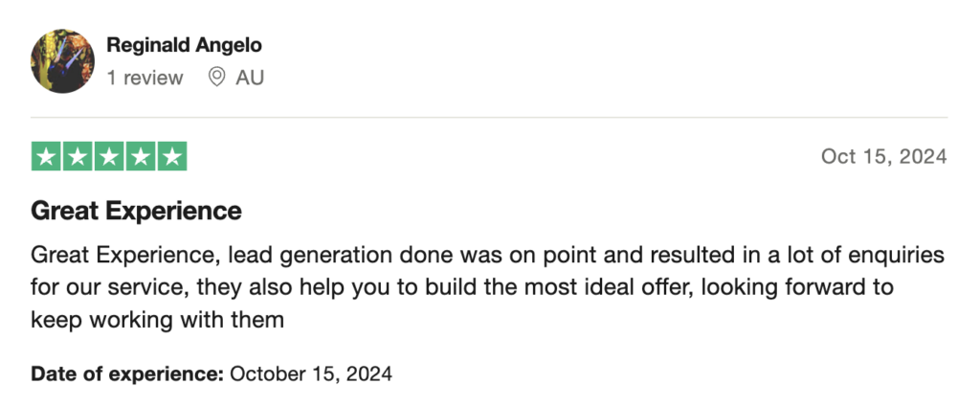
Task: Open the Reginald Angelo reviewer name
Action: tap(184, 45)
